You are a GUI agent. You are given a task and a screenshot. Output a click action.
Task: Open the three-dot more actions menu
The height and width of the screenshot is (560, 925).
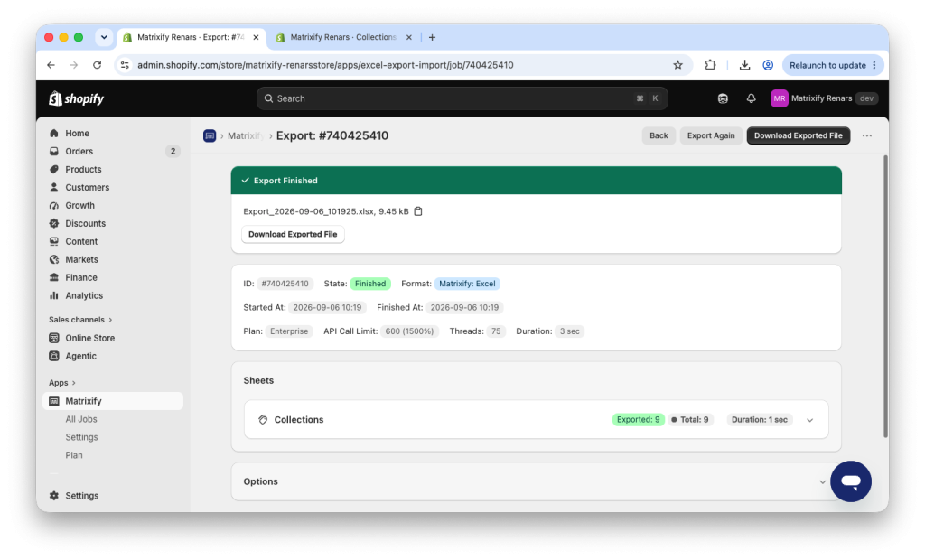point(866,135)
